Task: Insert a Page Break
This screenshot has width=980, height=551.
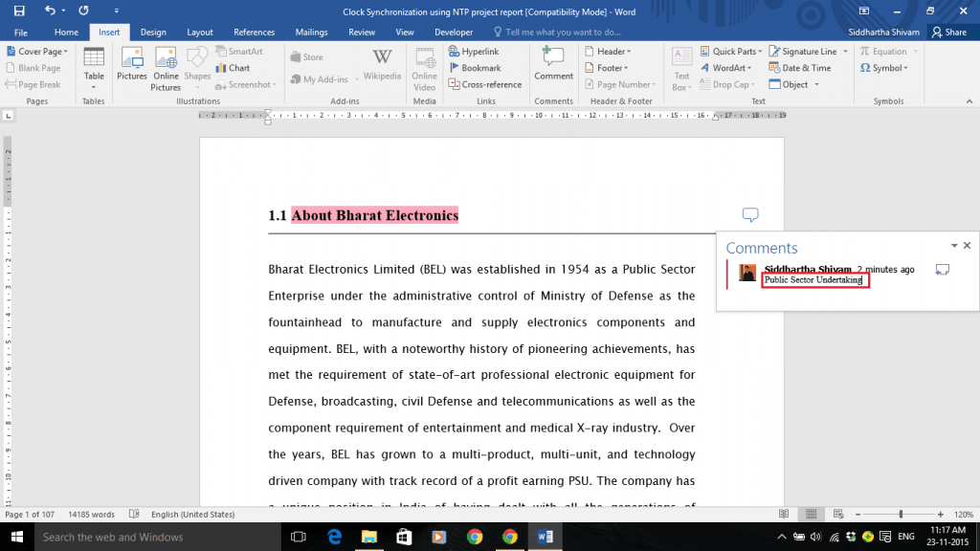Action: (x=40, y=84)
